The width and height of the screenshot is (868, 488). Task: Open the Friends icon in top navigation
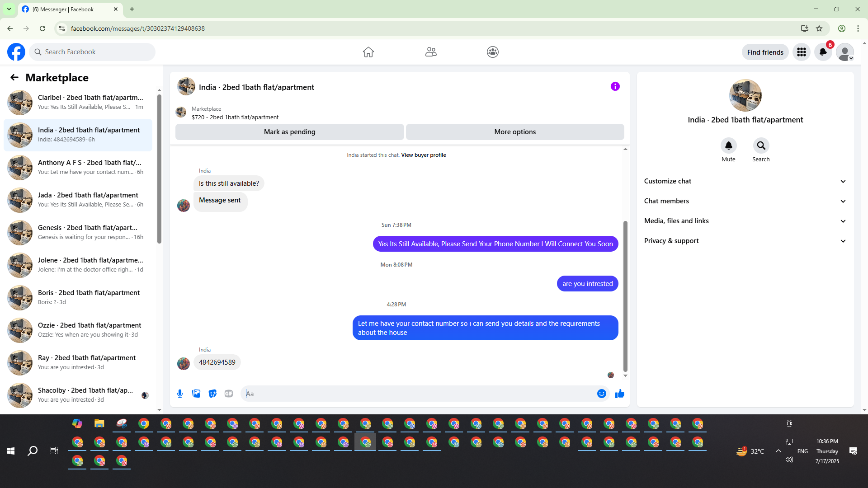point(431,52)
